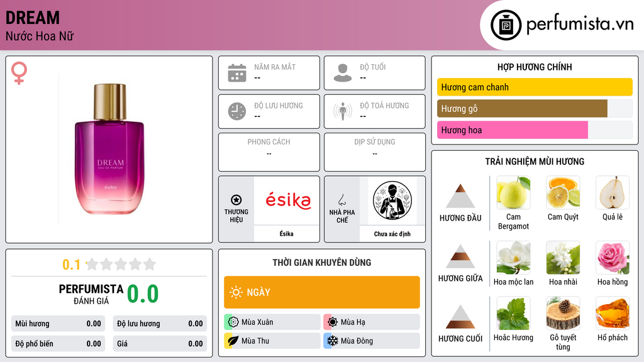The height and width of the screenshot is (362, 644).
Task: Click the sun icon for Mùa Hạ
Action: 333,322
